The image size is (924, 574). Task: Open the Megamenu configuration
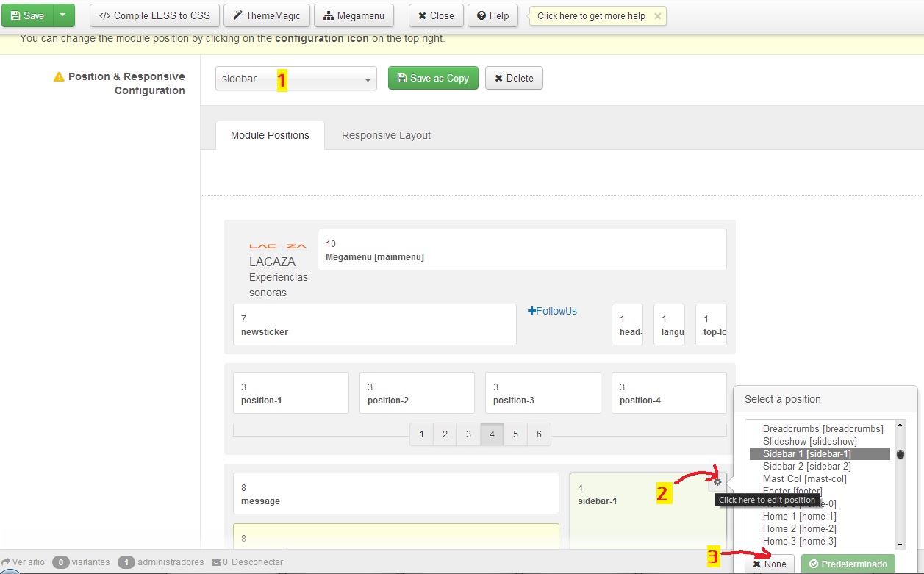tap(354, 15)
